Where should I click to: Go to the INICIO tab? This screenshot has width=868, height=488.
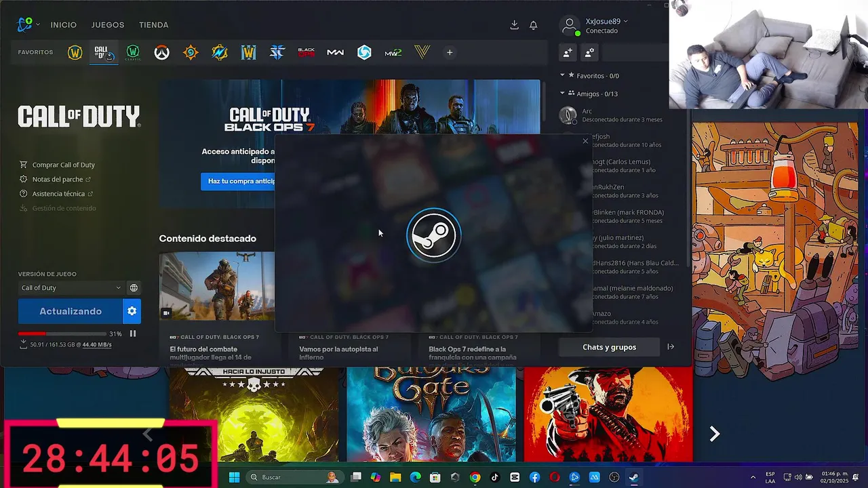[64, 25]
